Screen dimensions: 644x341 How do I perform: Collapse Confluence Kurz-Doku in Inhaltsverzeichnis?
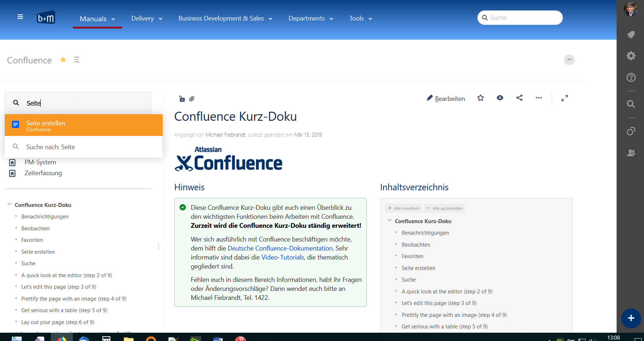[389, 221]
